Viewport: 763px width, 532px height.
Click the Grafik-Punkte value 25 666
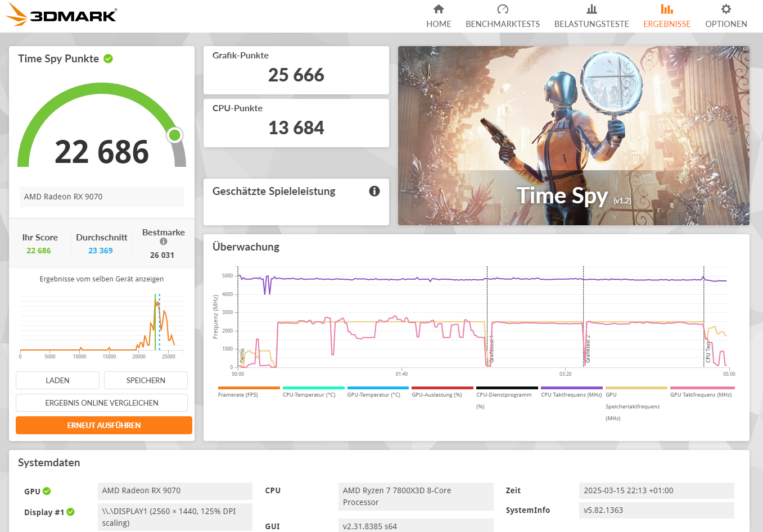coord(296,75)
